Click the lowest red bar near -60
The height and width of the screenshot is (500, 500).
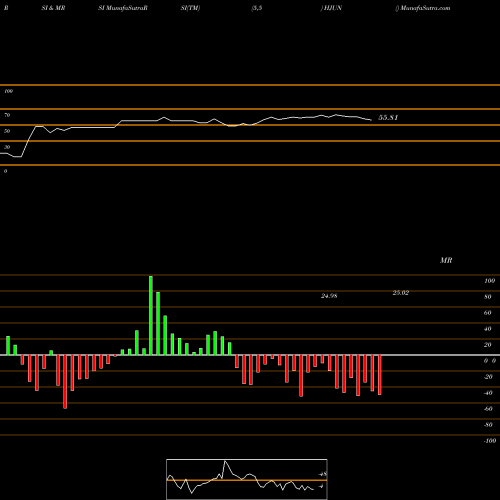pyautogui.click(x=65, y=382)
